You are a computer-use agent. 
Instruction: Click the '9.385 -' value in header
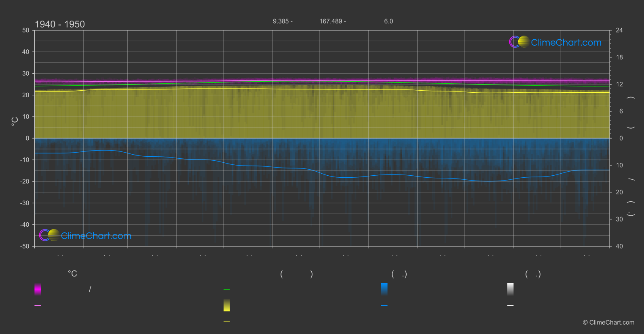283,21
